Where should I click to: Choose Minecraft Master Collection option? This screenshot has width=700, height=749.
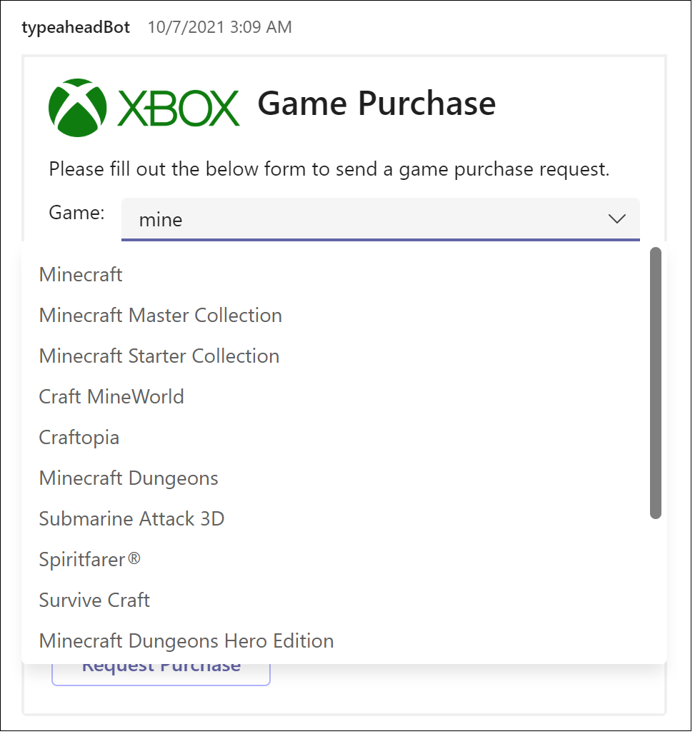161,315
